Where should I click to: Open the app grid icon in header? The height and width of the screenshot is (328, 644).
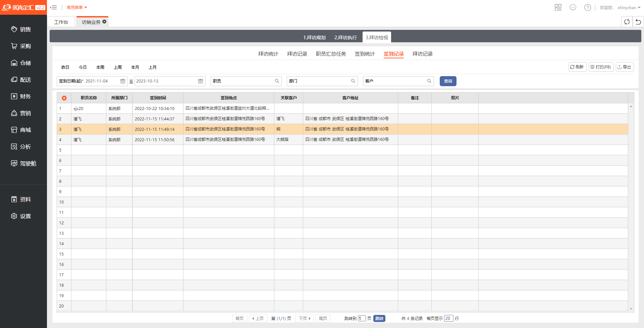558,7
